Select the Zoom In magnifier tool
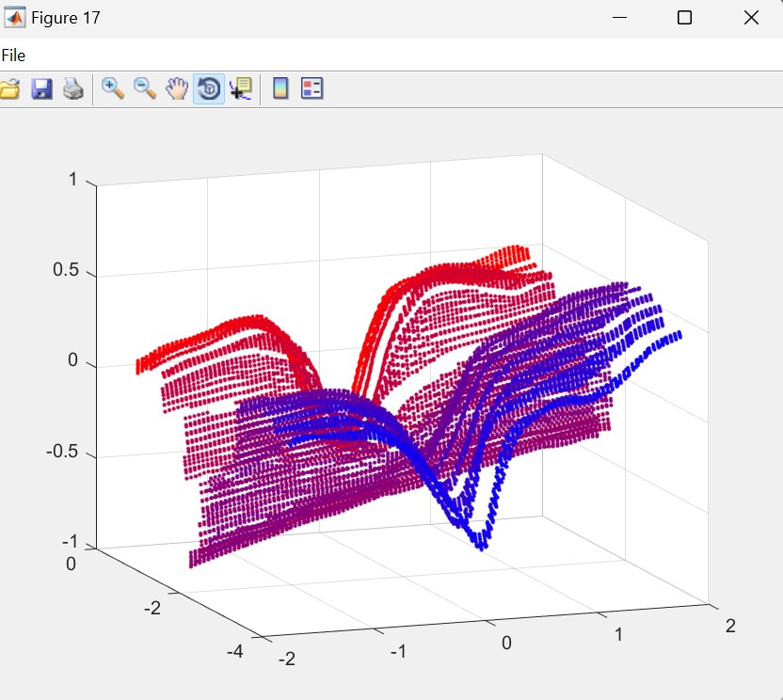The height and width of the screenshot is (700, 783). coord(113,89)
